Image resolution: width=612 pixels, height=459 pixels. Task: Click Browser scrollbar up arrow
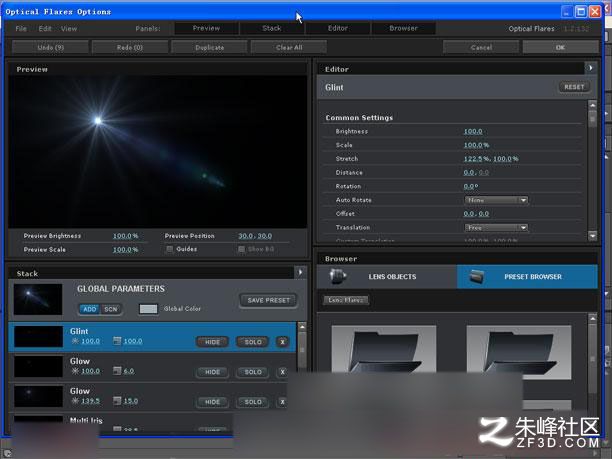pos(592,318)
